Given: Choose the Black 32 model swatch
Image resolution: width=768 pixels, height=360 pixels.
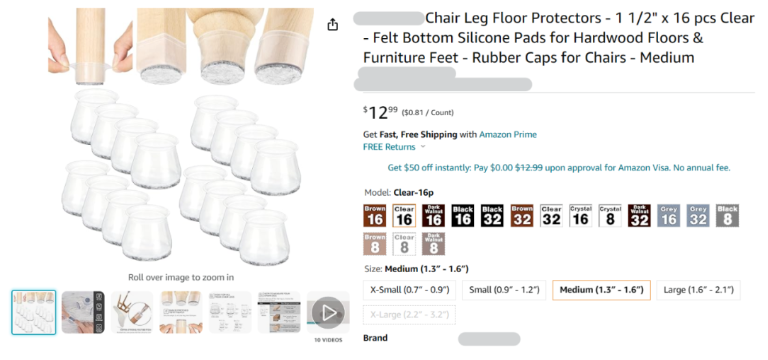Looking at the screenshot, I should pyautogui.click(x=492, y=216).
